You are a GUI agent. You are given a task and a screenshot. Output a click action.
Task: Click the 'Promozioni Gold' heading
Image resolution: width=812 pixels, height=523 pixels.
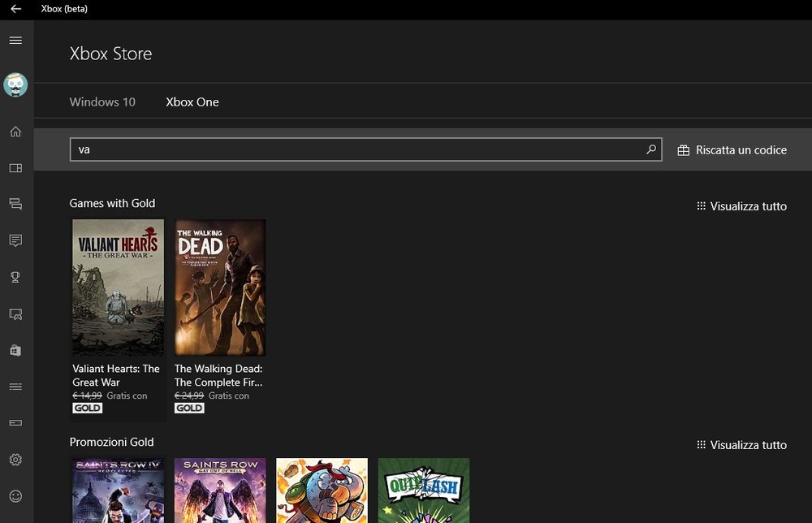click(112, 442)
